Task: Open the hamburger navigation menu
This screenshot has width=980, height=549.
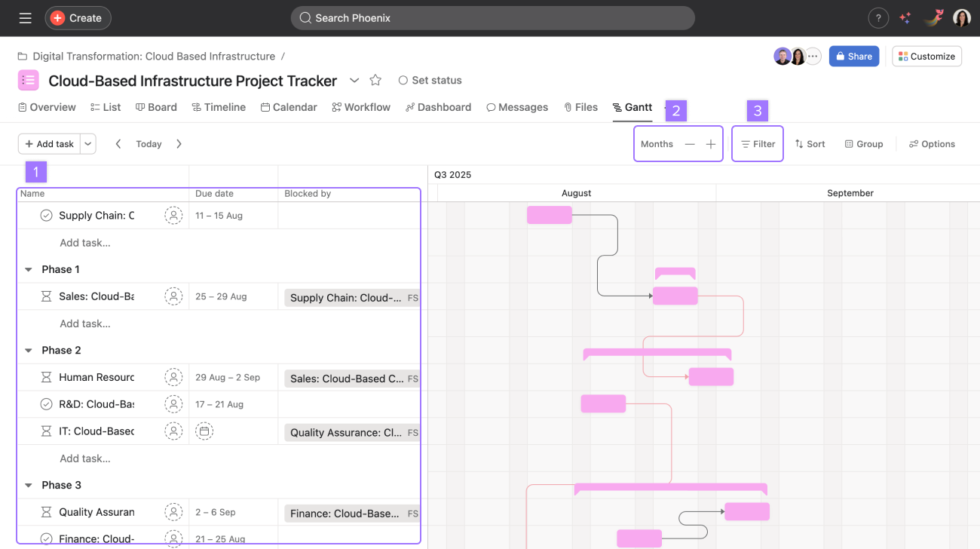Action: click(26, 18)
